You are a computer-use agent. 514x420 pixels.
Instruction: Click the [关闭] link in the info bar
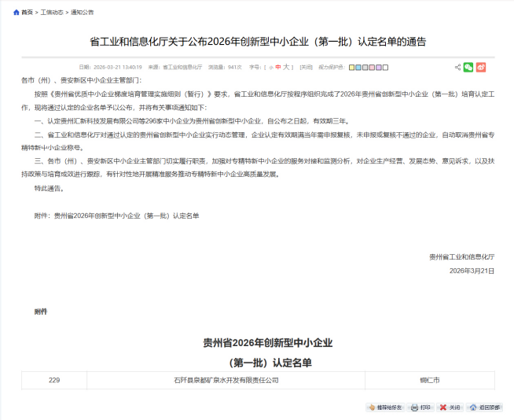305,68
